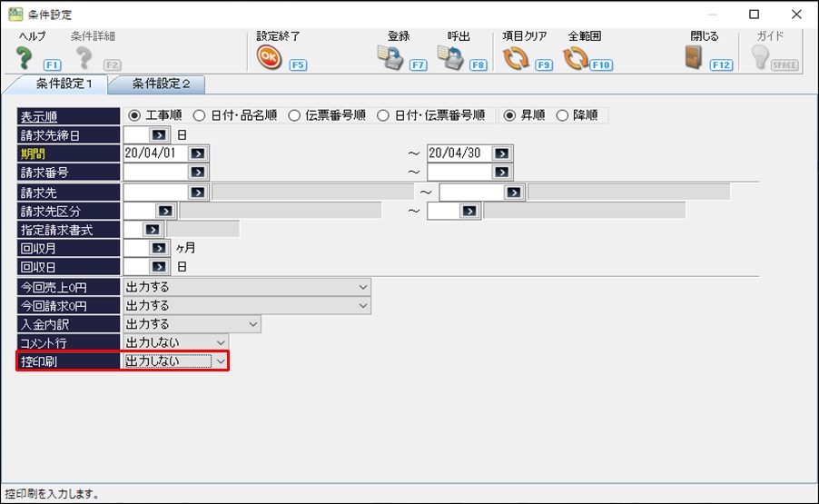Select the 条件設定1 tab
Screen dimensions: 819x504
(x=57, y=84)
